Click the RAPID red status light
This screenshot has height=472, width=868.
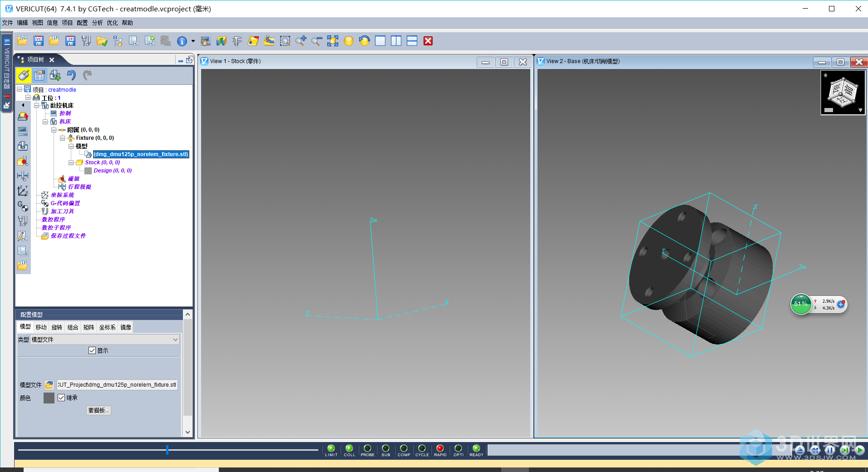point(440,448)
